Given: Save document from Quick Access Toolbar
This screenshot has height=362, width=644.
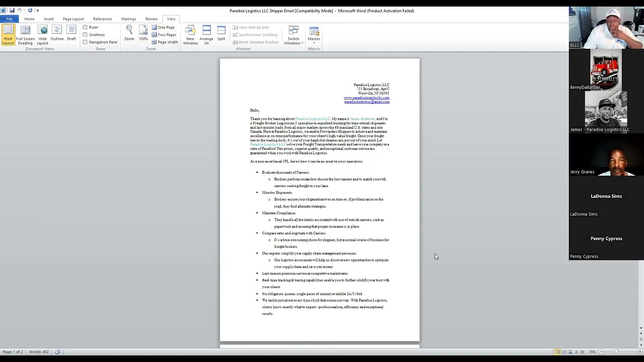Looking at the screenshot, I should pyautogui.click(x=12, y=10).
